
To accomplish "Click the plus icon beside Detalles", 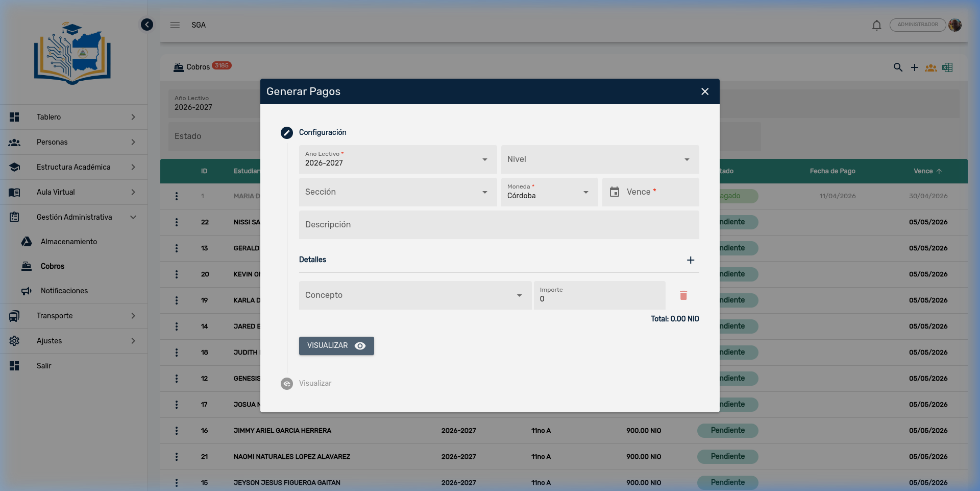I will (691, 260).
